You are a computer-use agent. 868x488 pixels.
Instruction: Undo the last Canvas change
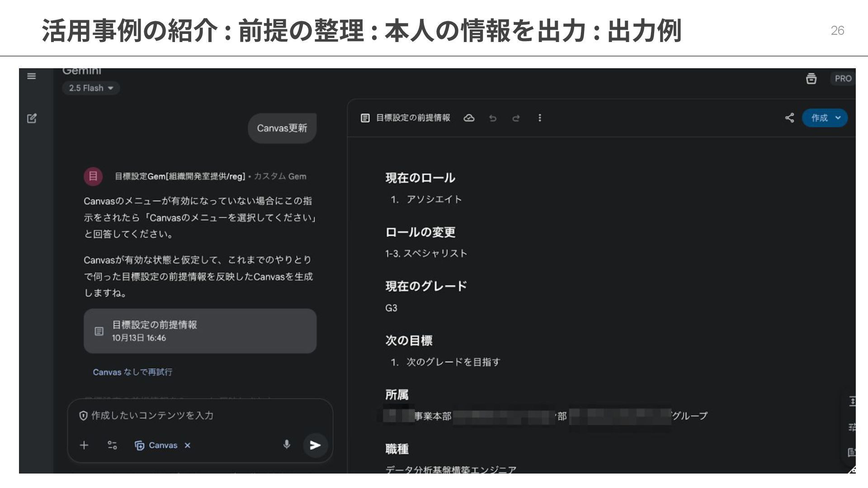click(x=493, y=118)
